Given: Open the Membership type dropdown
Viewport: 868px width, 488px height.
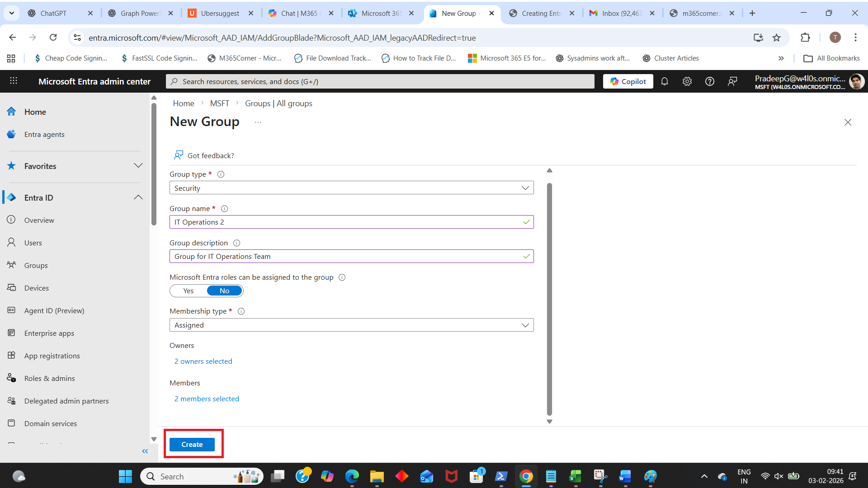Looking at the screenshot, I should (x=351, y=325).
